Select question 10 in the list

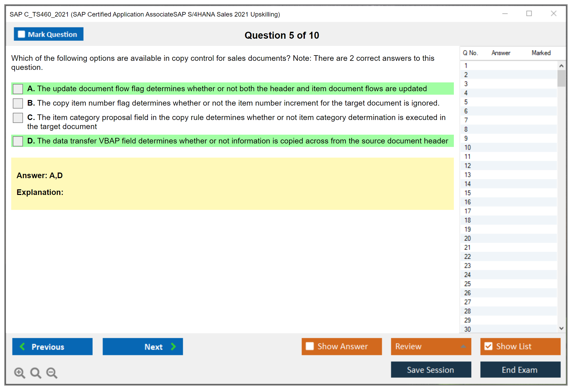point(468,147)
